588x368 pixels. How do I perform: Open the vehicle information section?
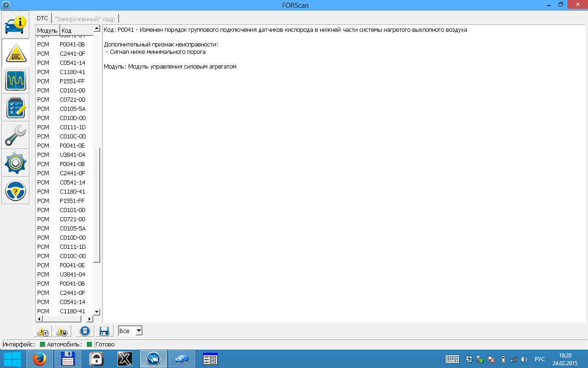click(x=16, y=25)
